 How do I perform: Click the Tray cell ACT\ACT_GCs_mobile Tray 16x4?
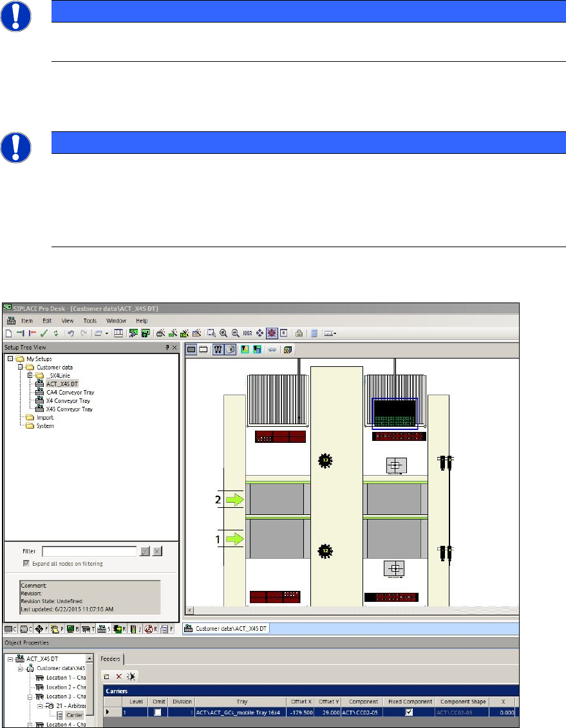240,712
